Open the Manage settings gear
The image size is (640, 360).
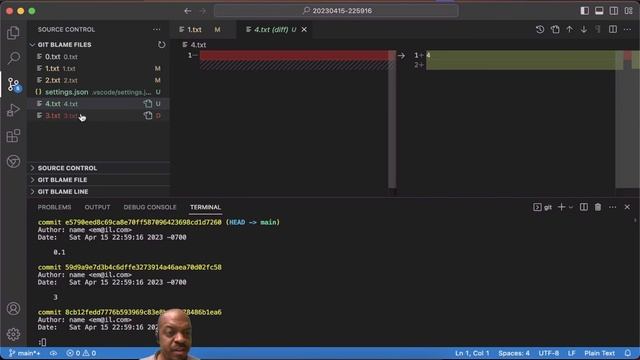click(13, 334)
